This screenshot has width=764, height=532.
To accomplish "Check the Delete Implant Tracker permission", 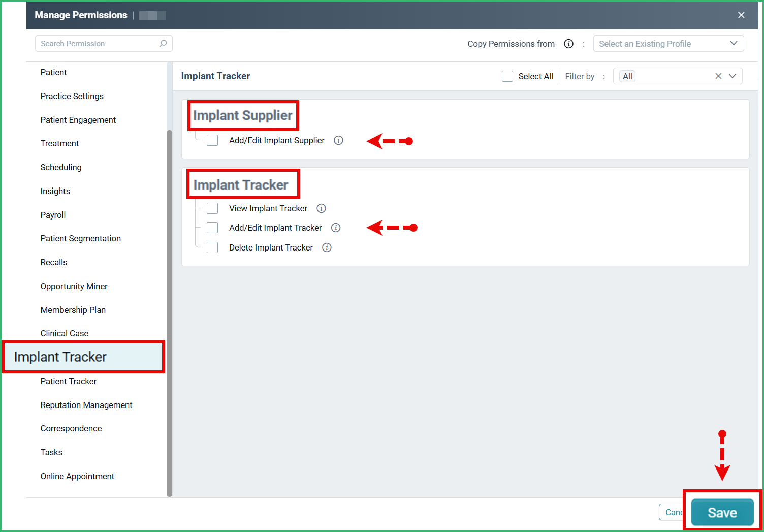I will point(212,247).
